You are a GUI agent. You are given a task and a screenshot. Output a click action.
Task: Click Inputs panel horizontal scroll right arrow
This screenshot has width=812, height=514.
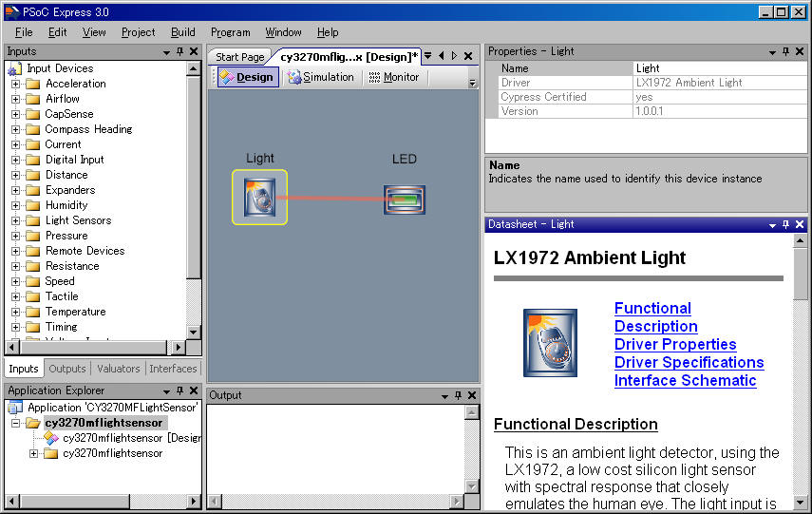pos(179,347)
